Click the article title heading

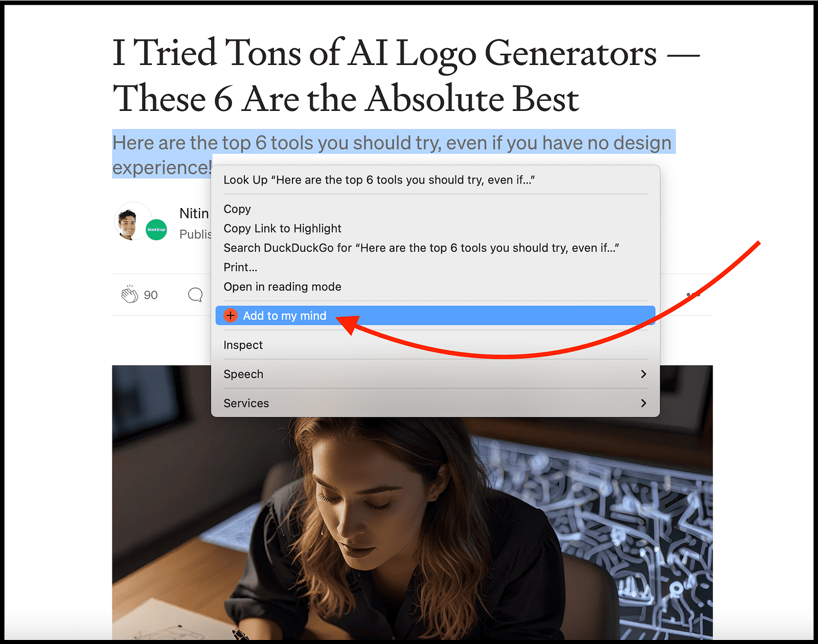pyautogui.click(x=406, y=75)
